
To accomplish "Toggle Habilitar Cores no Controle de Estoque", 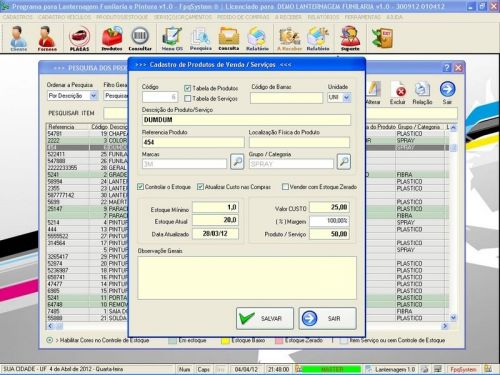I will pos(50,340).
